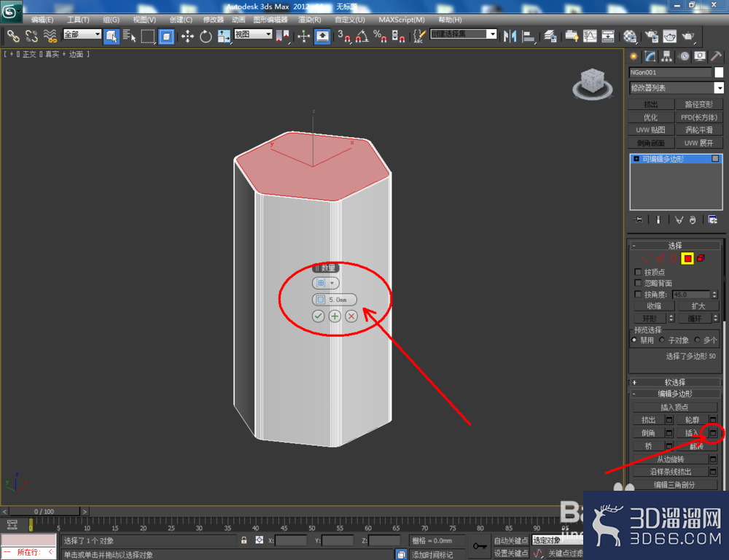Viewport: 729px width, 560px height.
Task: Open the 渲染(R) menu
Action: coord(310,20)
